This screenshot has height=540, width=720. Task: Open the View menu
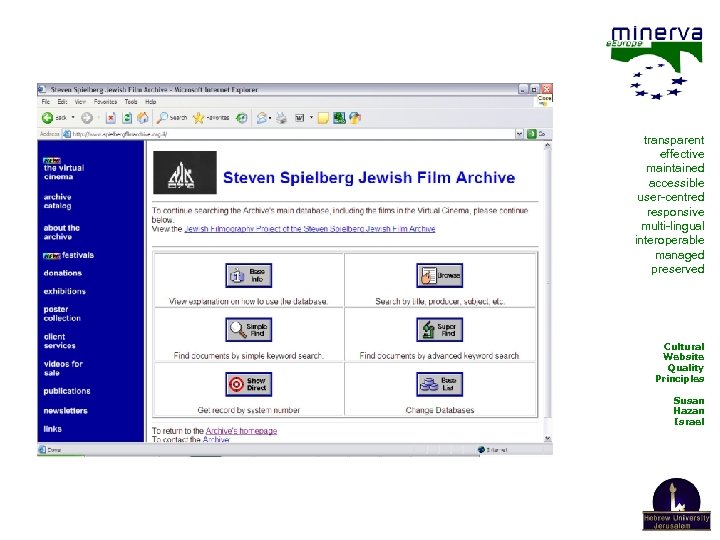pos(80,102)
